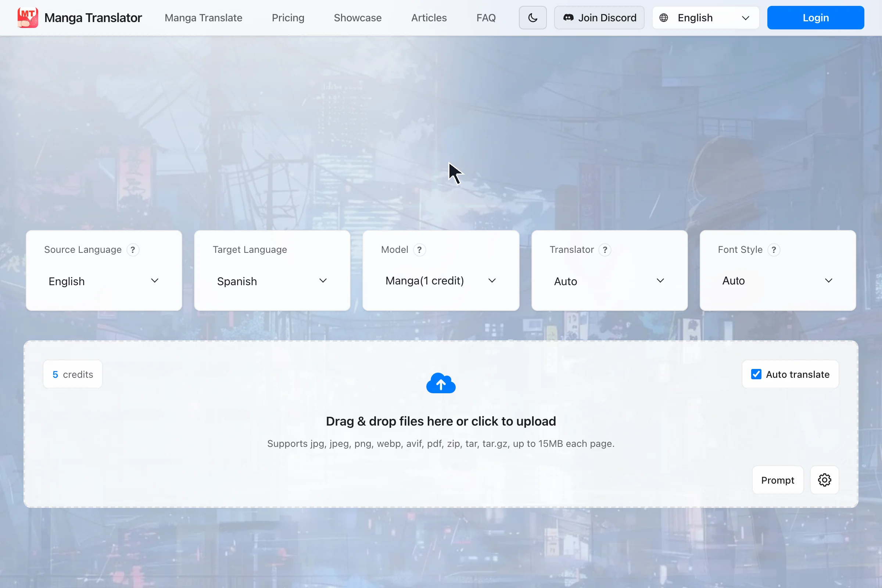Screen dimensions: 882x588
Task: Open the Translator Auto dropdown
Action: (609, 281)
